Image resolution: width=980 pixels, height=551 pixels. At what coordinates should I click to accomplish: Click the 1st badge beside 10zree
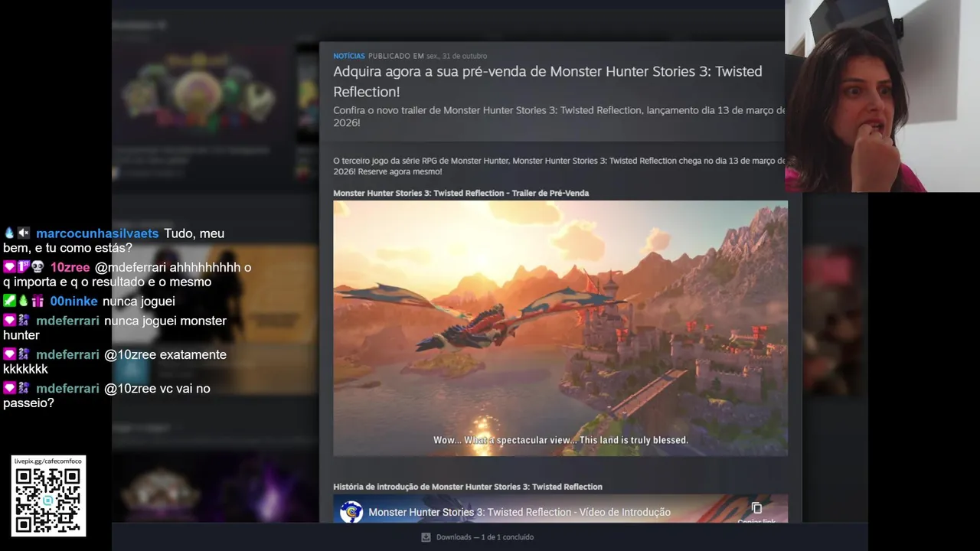tap(24, 267)
